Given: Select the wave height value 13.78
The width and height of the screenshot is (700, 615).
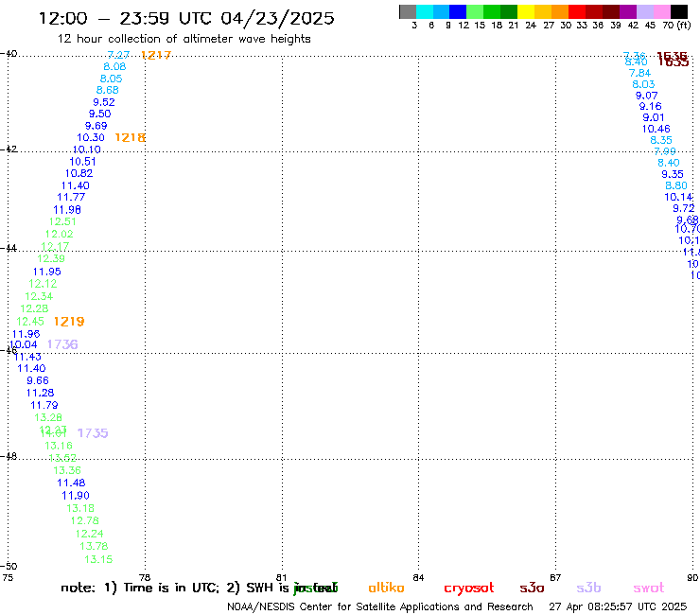Looking at the screenshot, I should [94, 546].
